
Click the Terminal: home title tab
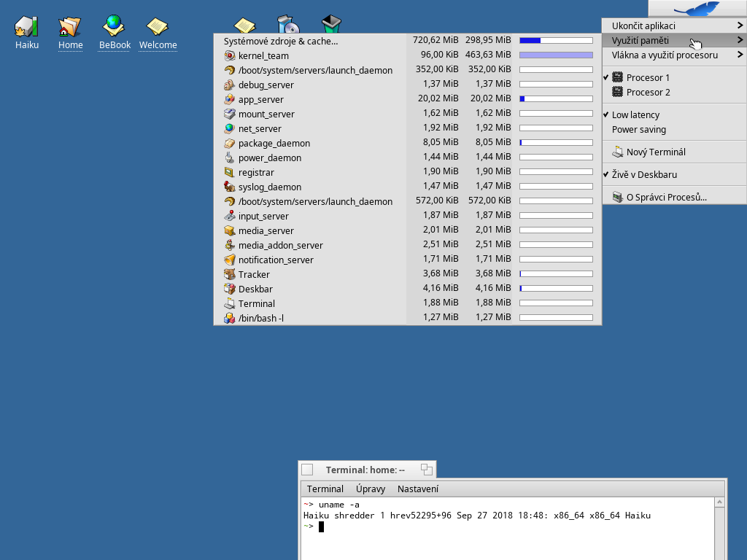click(x=365, y=470)
